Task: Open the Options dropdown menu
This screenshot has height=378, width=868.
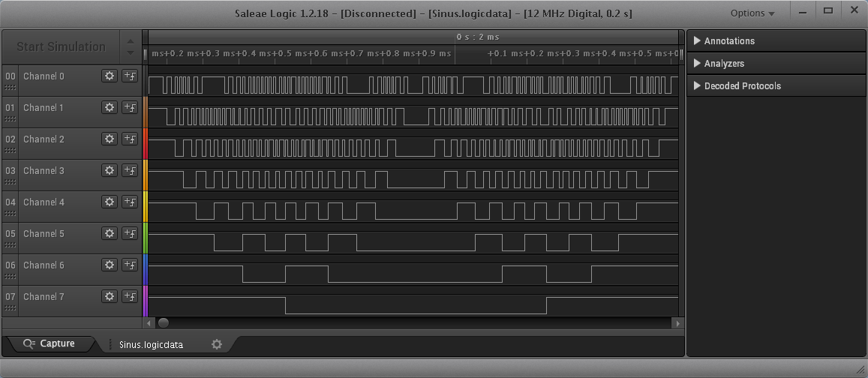Action: coord(752,13)
